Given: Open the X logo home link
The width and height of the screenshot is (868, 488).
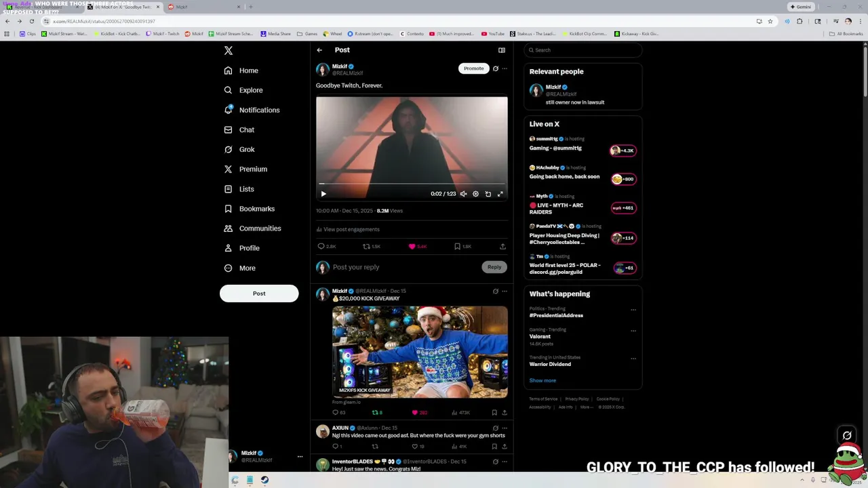Looking at the screenshot, I should pyautogui.click(x=229, y=51).
